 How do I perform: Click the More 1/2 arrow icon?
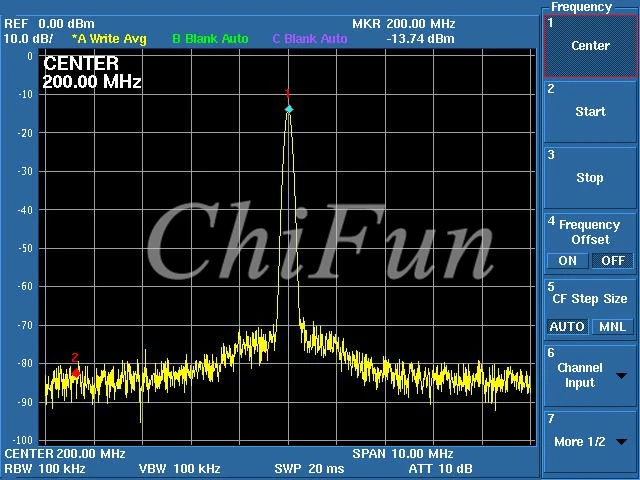[622, 442]
